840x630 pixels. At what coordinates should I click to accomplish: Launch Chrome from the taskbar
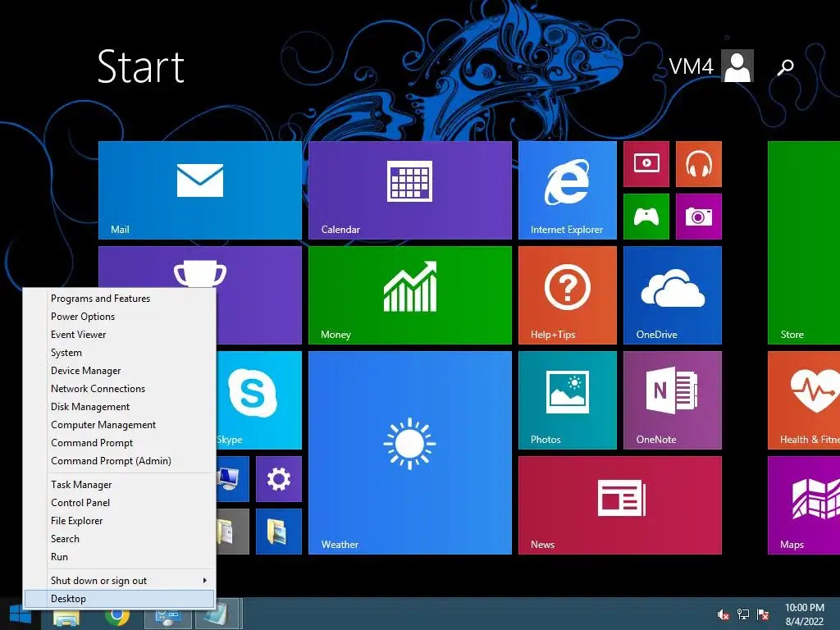coord(116,617)
